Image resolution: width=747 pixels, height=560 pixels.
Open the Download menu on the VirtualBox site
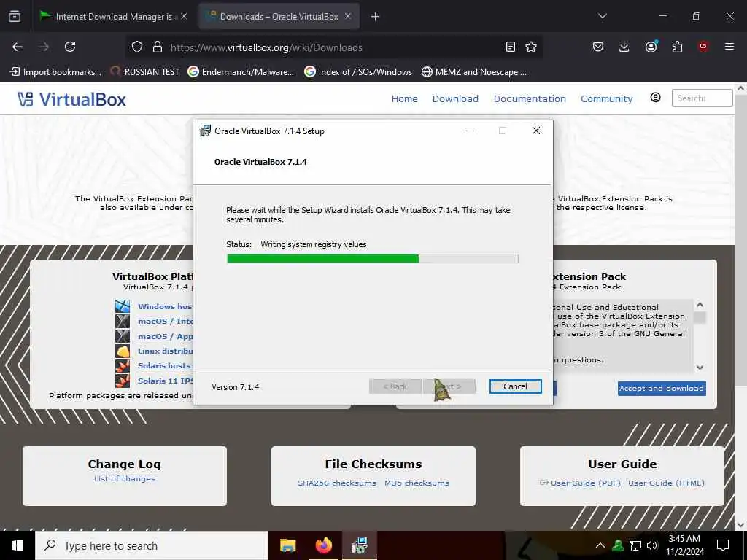pyautogui.click(x=455, y=98)
